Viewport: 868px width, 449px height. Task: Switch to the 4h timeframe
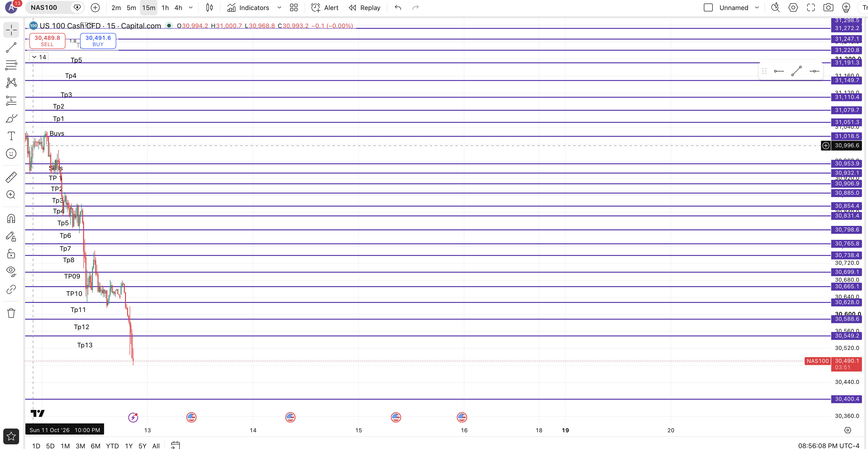point(178,7)
